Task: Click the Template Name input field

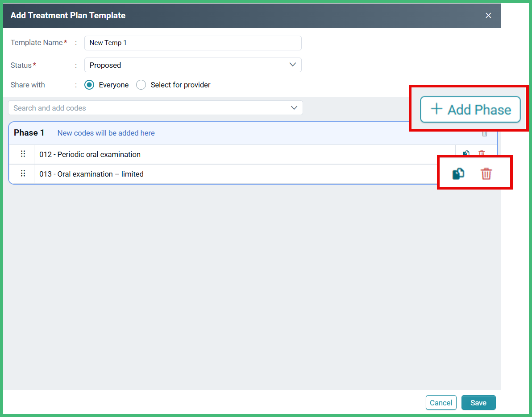Action: (x=193, y=43)
